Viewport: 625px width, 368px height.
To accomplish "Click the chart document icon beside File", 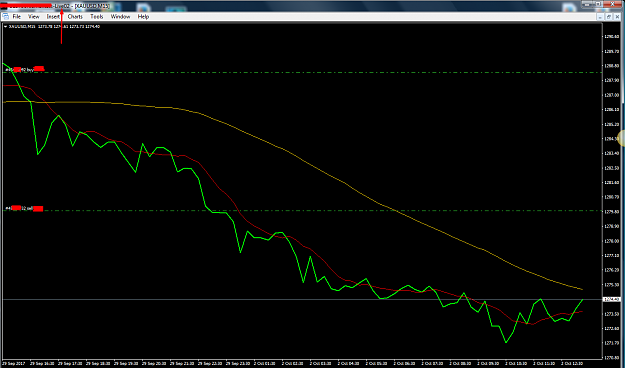I will click(x=6, y=17).
